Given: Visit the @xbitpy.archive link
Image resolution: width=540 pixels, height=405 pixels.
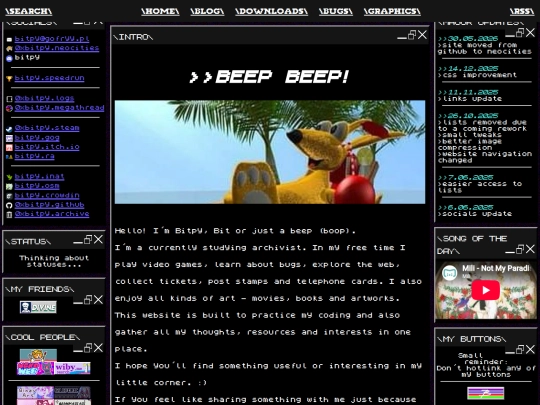Looking at the screenshot, I should pos(52,214).
